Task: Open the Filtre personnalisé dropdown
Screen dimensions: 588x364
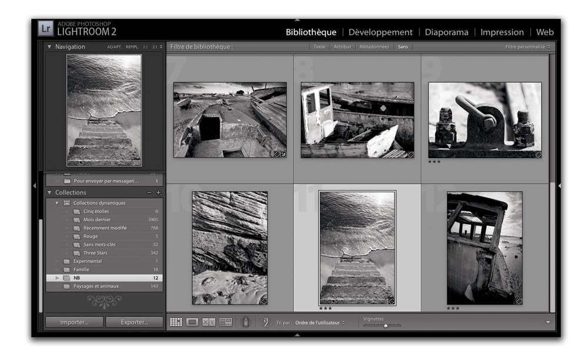Action: tap(527, 47)
